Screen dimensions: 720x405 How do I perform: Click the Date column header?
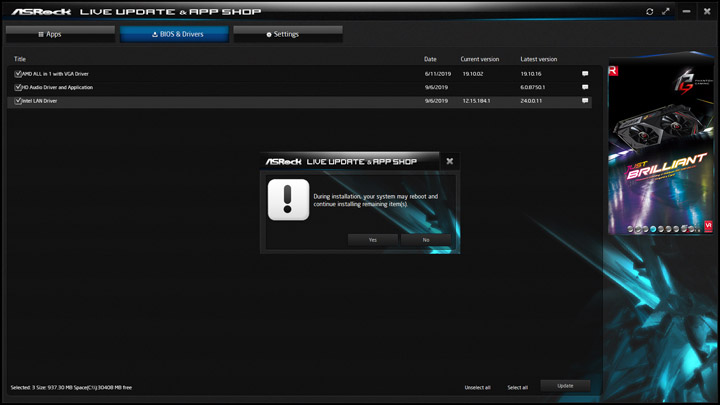coord(430,59)
